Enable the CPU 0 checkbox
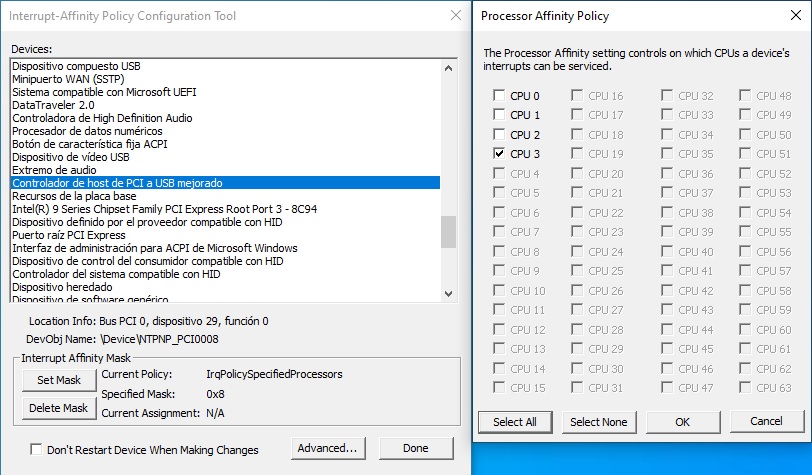Screen dimensions: 812x475 tap(499, 96)
